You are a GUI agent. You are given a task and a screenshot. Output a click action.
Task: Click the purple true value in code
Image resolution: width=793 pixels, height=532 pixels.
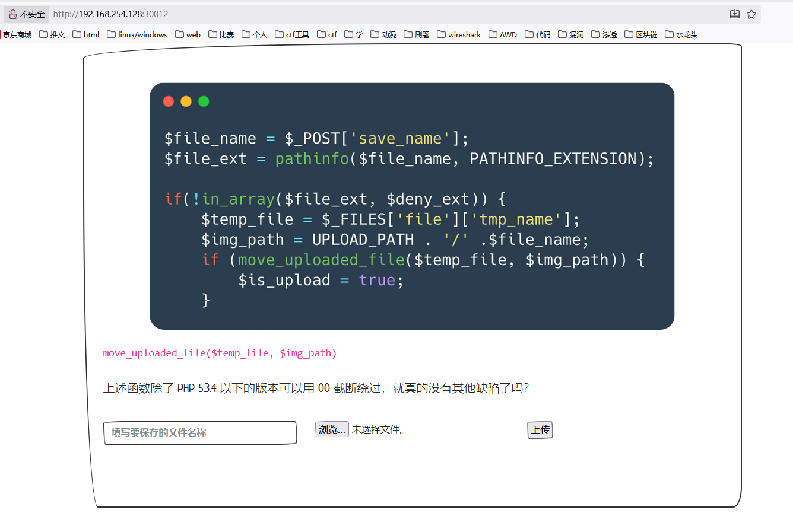[377, 279]
